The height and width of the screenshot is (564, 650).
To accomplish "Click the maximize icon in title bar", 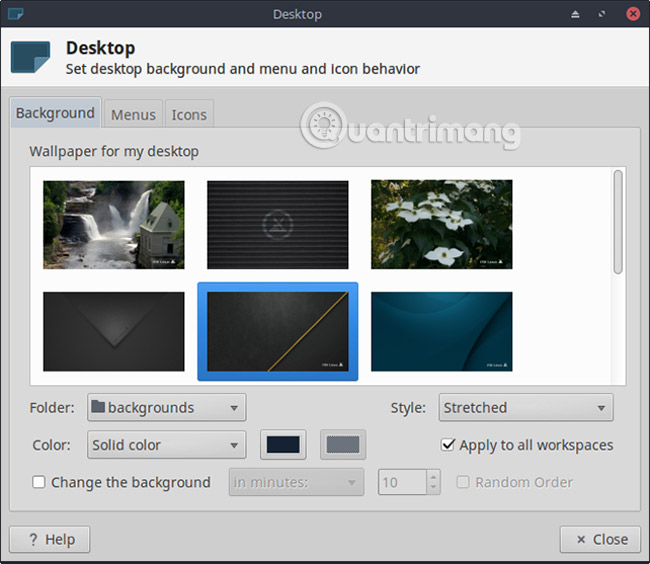I will (602, 15).
